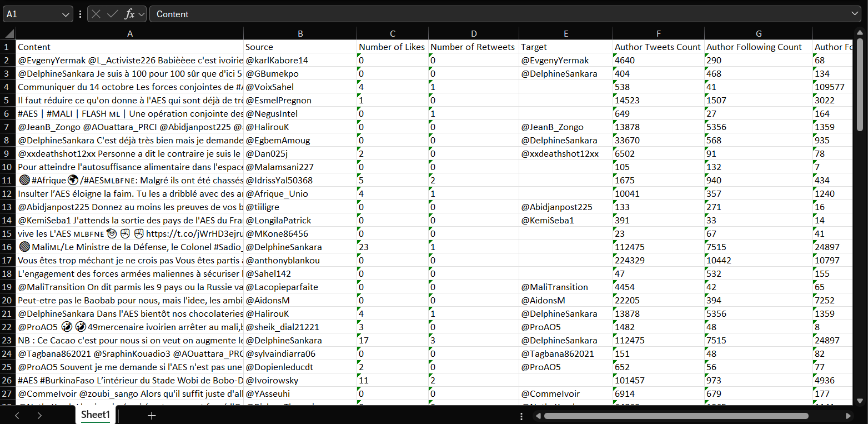Add a new sheet with plus icon
Image resolution: width=868 pixels, height=424 pixels.
click(152, 415)
